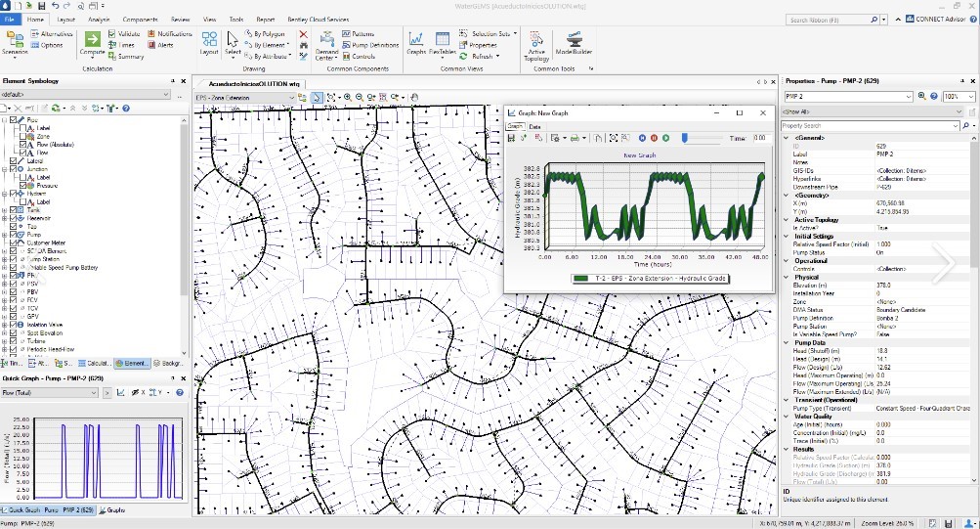The width and height of the screenshot is (980, 529).
Task: Click the help icon in Quick Graph toolbar
Action: click(180, 393)
